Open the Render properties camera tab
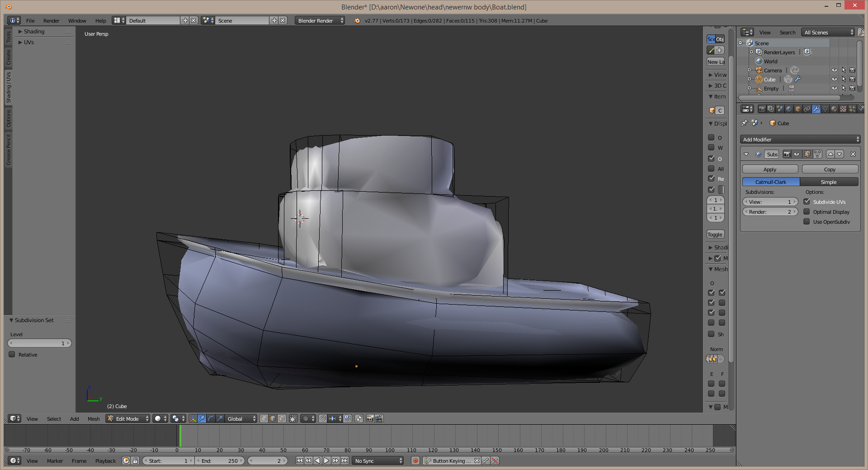The image size is (868, 470). tap(762, 109)
